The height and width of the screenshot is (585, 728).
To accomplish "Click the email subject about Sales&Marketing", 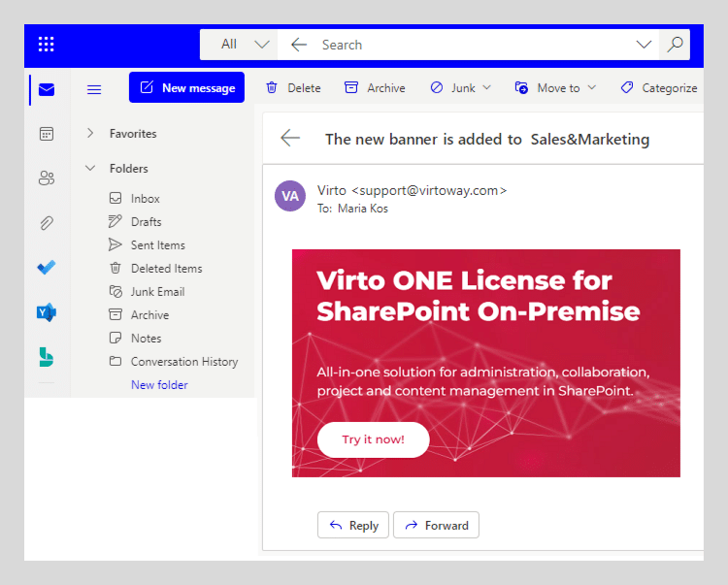I will click(487, 139).
